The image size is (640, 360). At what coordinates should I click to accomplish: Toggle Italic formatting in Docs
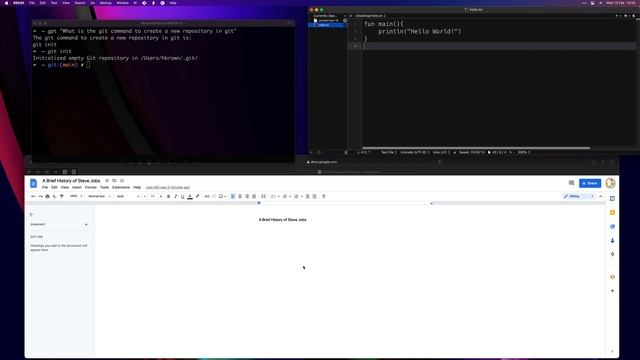pyautogui.click(x=176, y=196)
